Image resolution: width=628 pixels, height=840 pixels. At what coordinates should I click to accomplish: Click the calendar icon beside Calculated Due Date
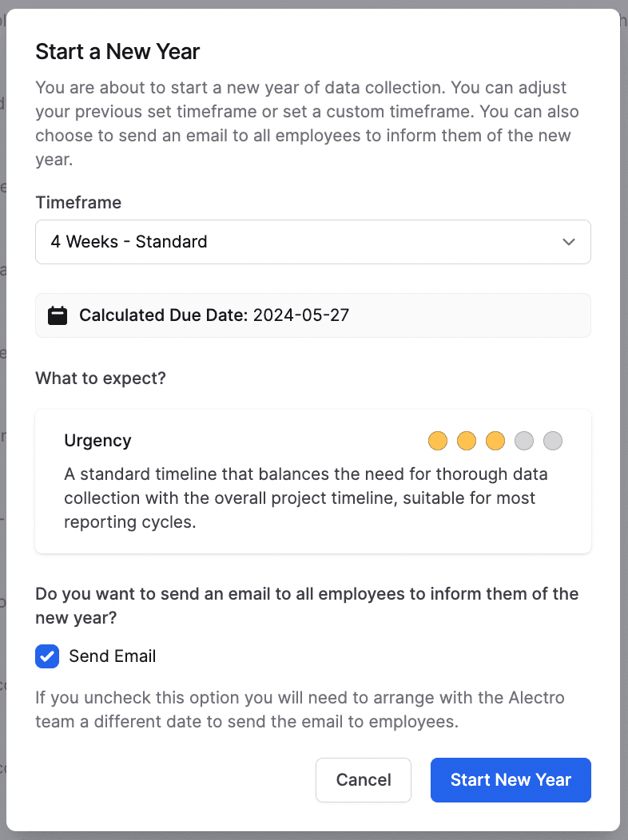pyautogui.click(x=58, y=315)
